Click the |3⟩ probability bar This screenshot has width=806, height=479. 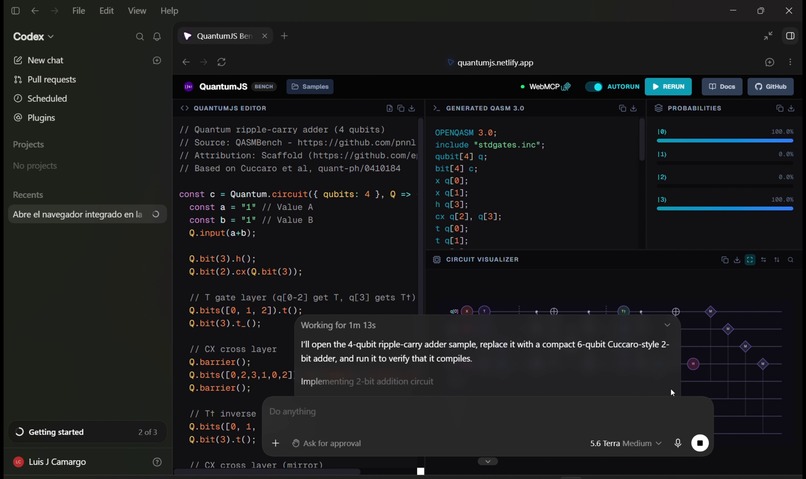coord(725,209)
